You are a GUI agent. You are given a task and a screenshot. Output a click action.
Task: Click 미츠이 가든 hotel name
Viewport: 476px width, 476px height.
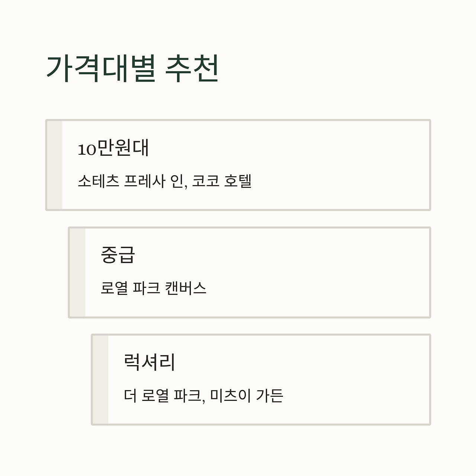tap(247, 395)
